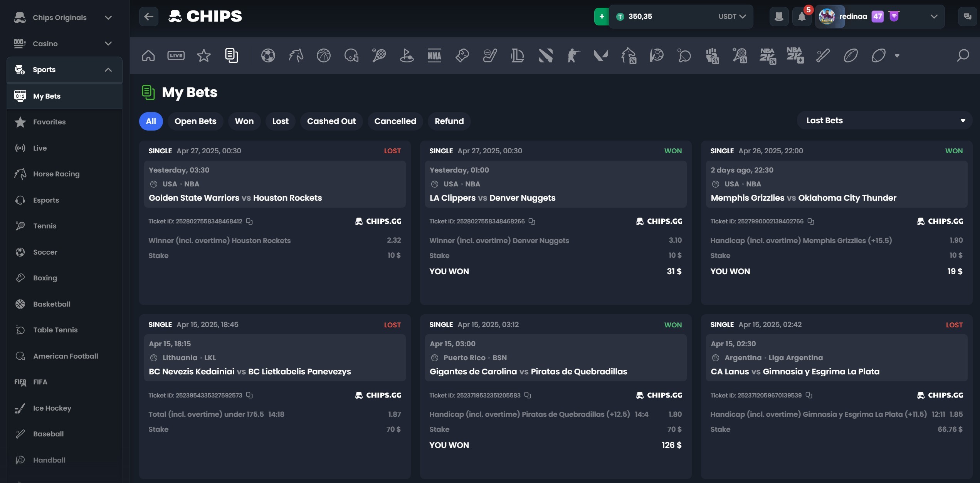Screen dimensions: 980x483
Task: Select the ice hockey stick icon in toolbar
Action: (490, 55)
